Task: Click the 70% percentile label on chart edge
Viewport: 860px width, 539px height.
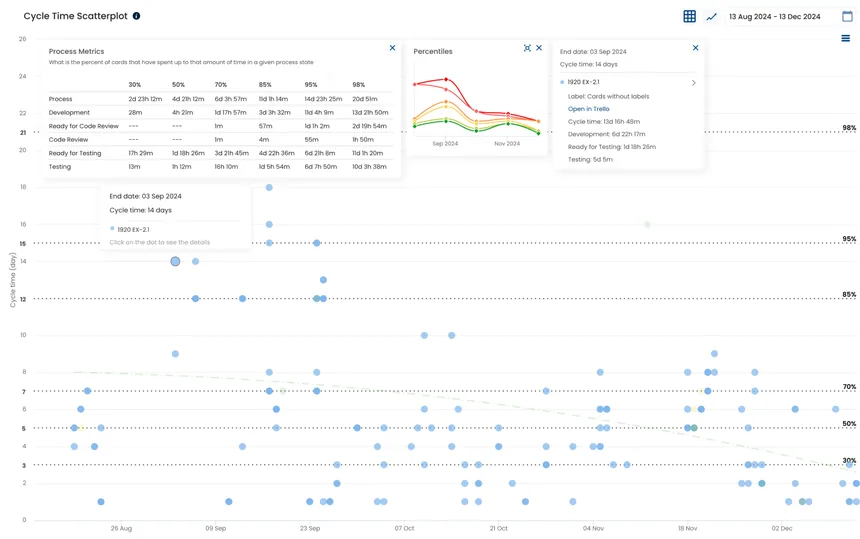Action: click(849, 387)
